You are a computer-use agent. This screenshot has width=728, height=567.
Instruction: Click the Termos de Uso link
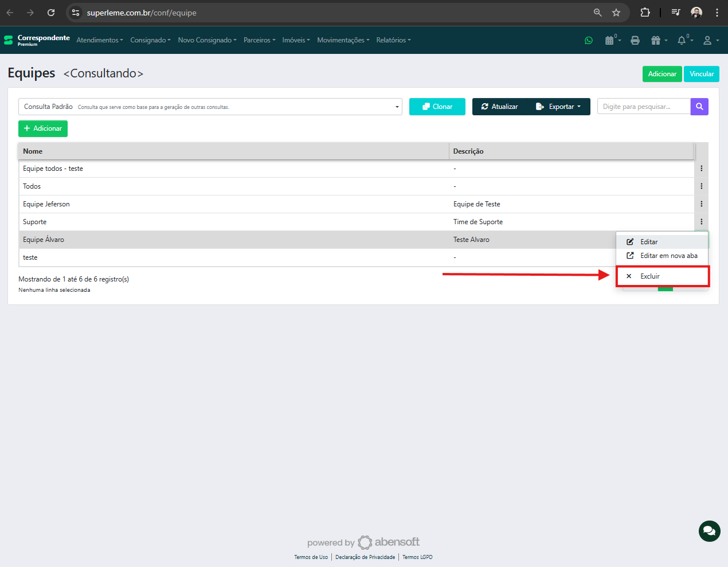(x=311, y=557)
